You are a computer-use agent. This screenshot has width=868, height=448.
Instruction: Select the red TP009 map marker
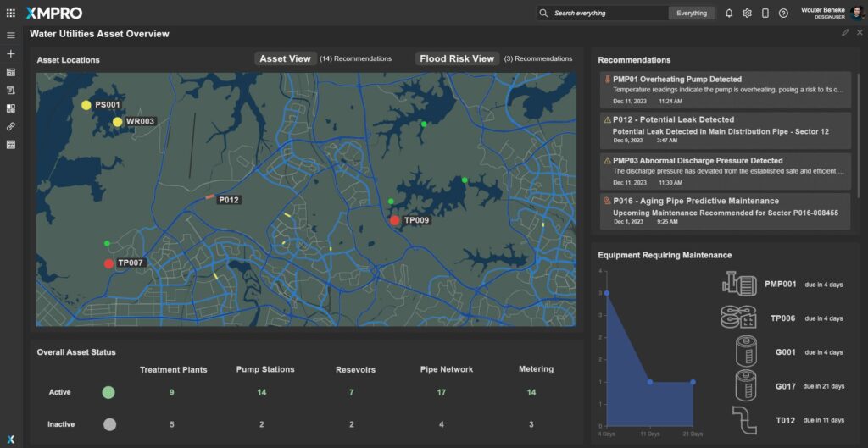[395, 220]
